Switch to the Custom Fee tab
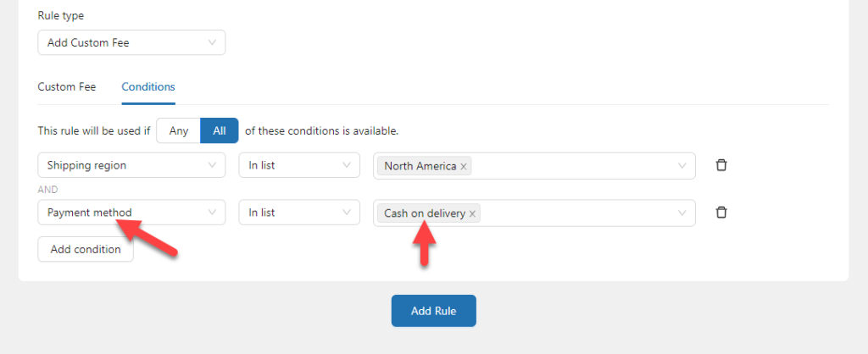868x354 pixels. [x=66, y=87]
